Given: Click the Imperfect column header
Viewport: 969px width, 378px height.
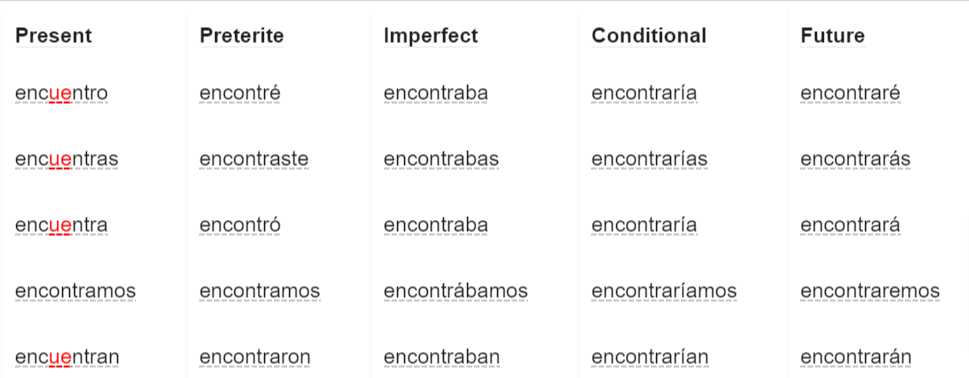Looking at the screenshot, I should coord(431,36).
